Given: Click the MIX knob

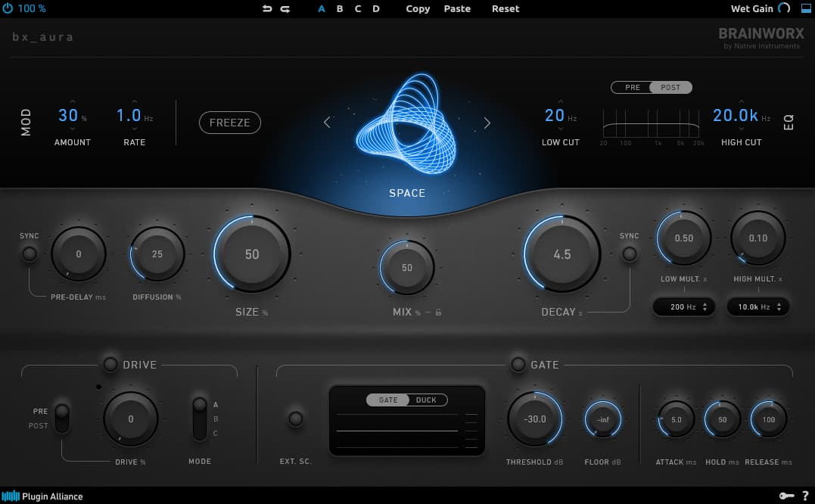Looking at the screenshot, I should tap(407, 268).
